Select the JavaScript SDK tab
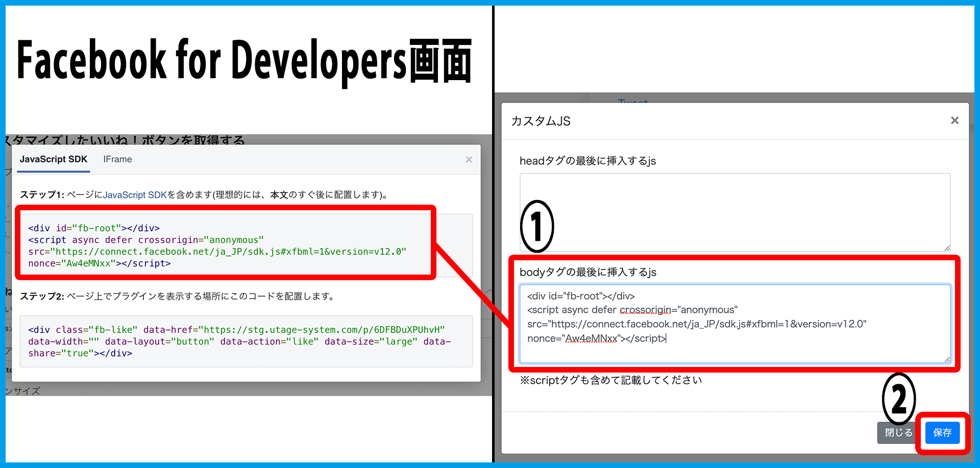The width and height of the screenshot is (980, 468). (x=54, y=159)
